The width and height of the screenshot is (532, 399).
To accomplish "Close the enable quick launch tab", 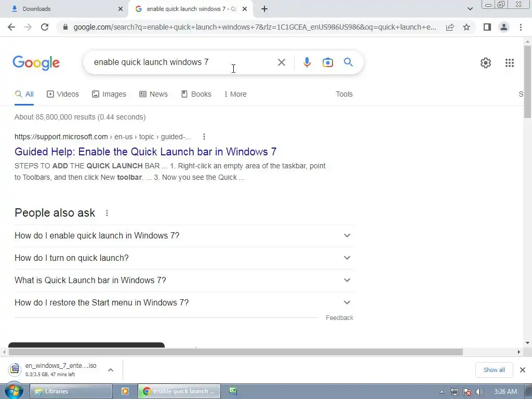I will 245,9.
